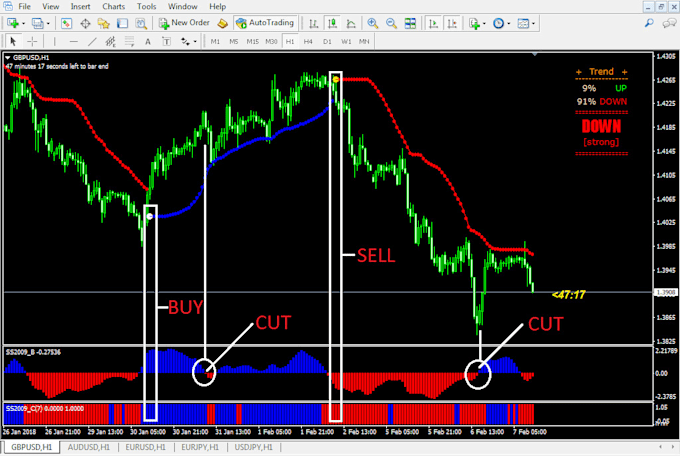Open the View menu
Screen dimensions: 680x456
tap(51, 7)
